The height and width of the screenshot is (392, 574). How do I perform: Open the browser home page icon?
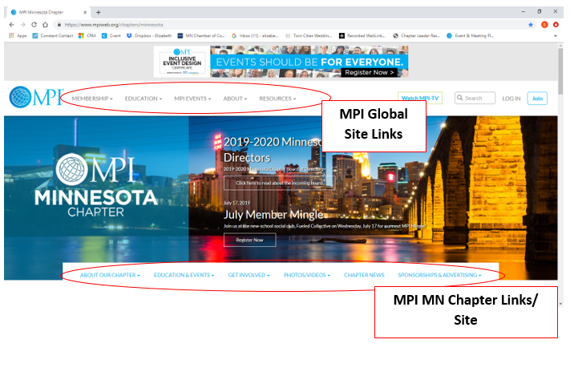pyautogui.click(x=45, y=25)
